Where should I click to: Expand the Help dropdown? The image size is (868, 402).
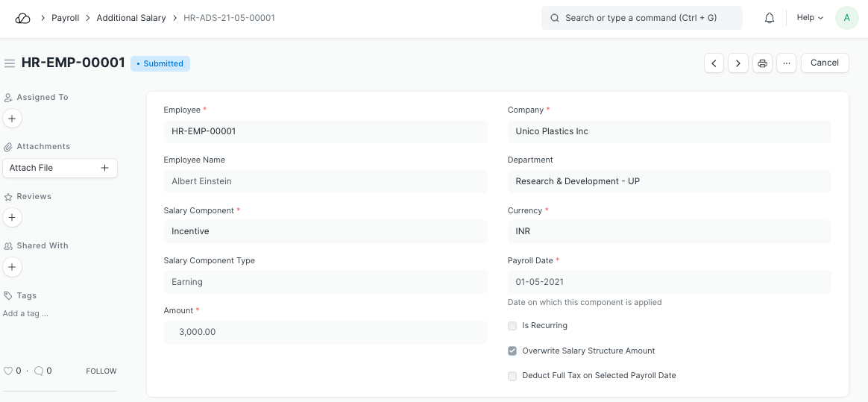tap(810, 18)
